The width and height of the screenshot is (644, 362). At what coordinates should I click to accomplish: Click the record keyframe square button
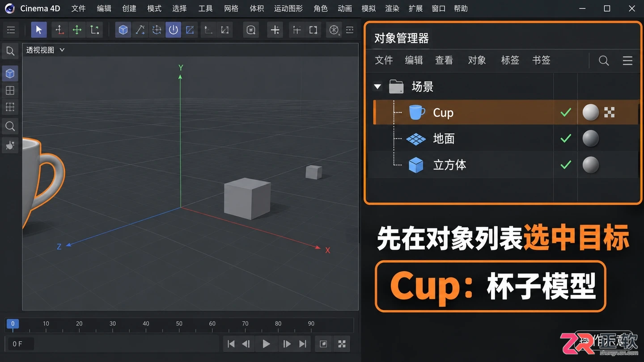point(323,344)
